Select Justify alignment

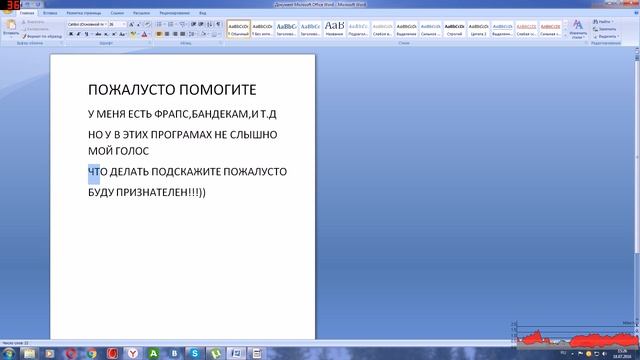click(x=183, y=34)
